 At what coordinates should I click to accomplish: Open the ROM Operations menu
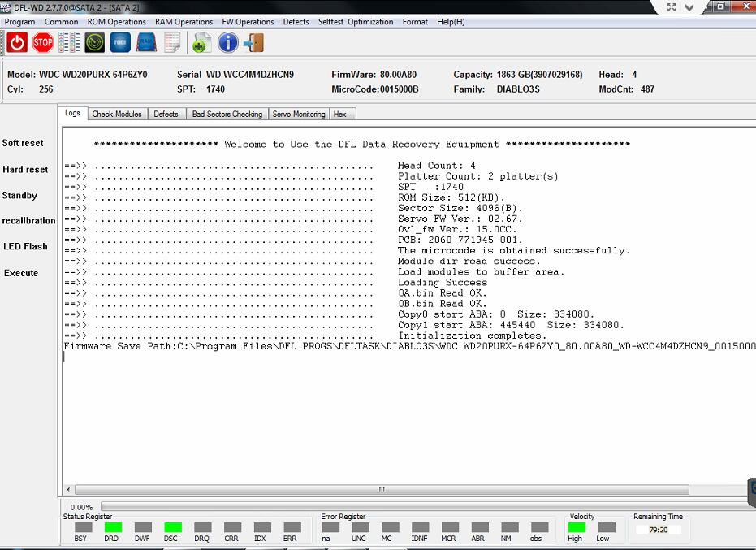click(x=117, y=22)
